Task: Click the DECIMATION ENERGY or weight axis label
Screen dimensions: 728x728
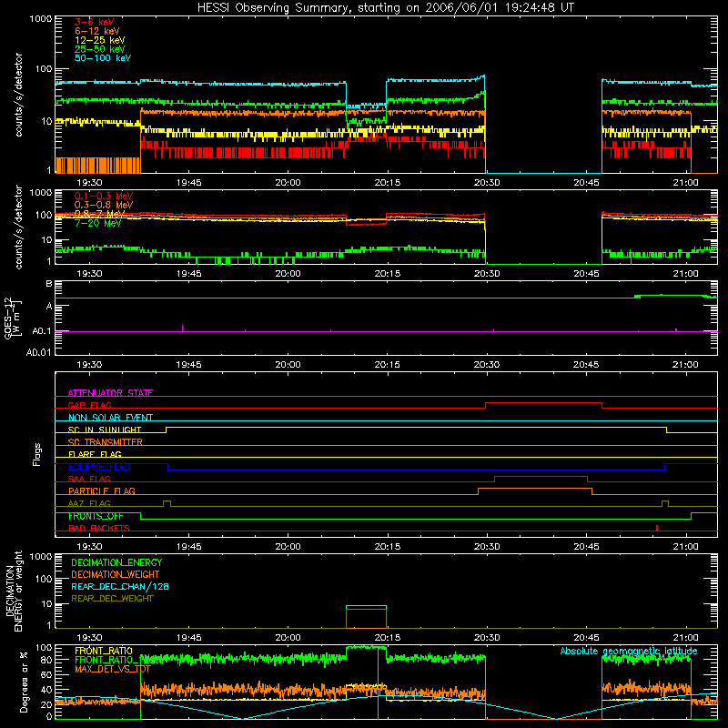Action: [14, 591]
